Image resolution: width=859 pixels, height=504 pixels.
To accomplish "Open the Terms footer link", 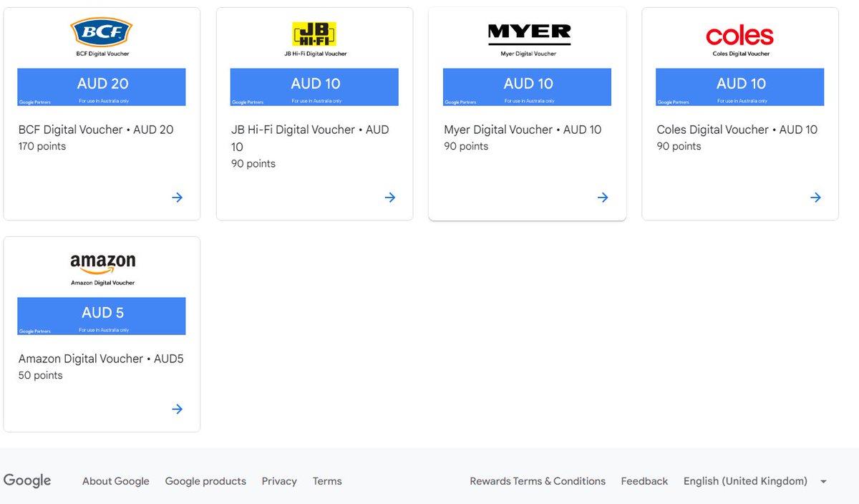I will 327,481.
